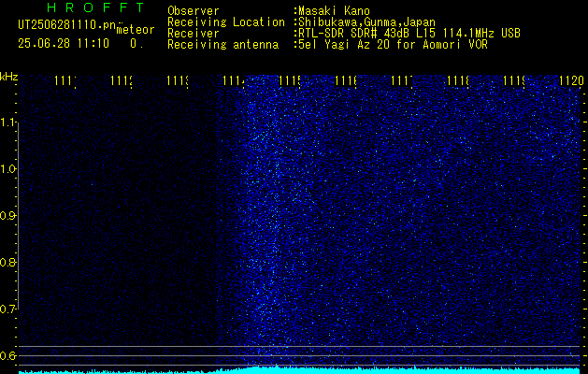The width and height of the screenshot is (588, 374).
Task: Click the 0.9 kHz frequency tick label
Action: (7, 216)
